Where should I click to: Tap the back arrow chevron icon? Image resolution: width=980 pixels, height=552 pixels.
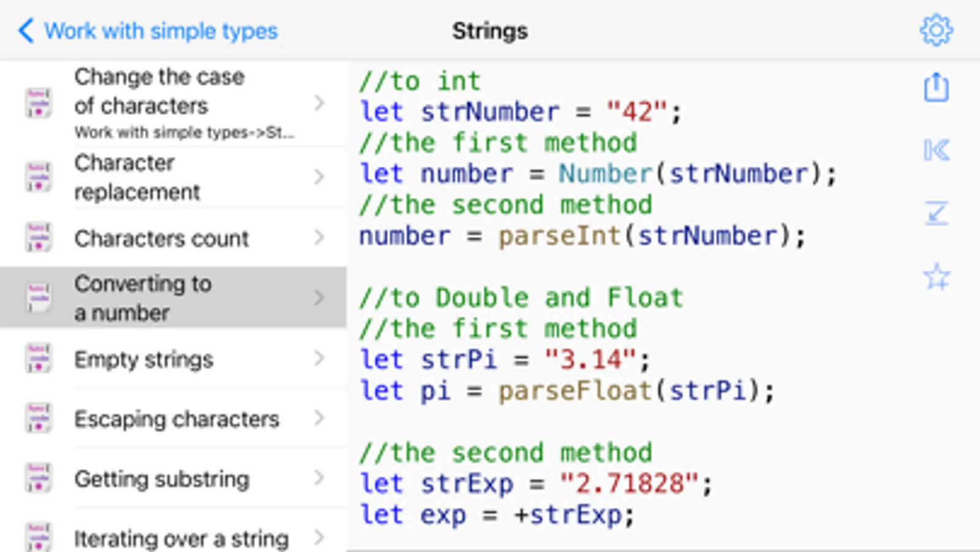tap(26, 30)
